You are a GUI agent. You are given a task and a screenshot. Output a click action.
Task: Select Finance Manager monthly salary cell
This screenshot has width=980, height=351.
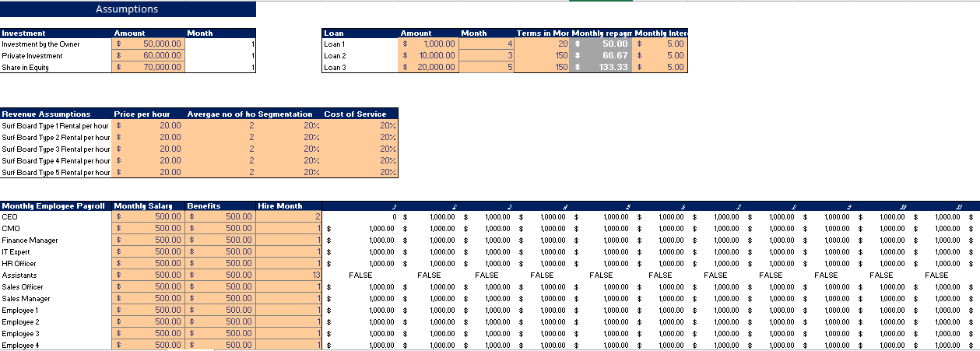coord(149,240)
